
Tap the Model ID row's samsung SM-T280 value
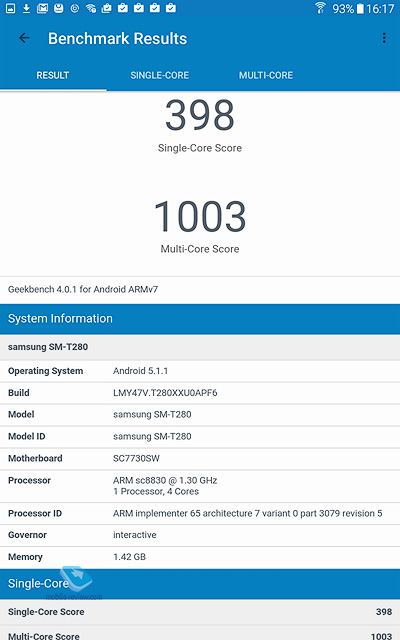152,436
